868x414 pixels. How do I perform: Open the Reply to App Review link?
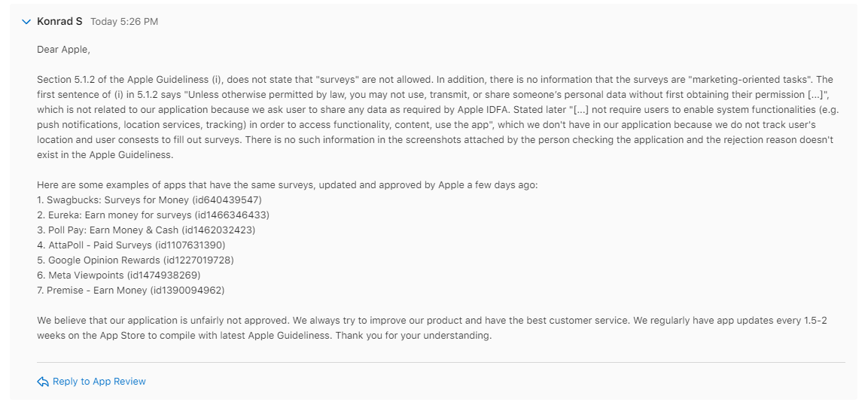click(x=99, y=382)
